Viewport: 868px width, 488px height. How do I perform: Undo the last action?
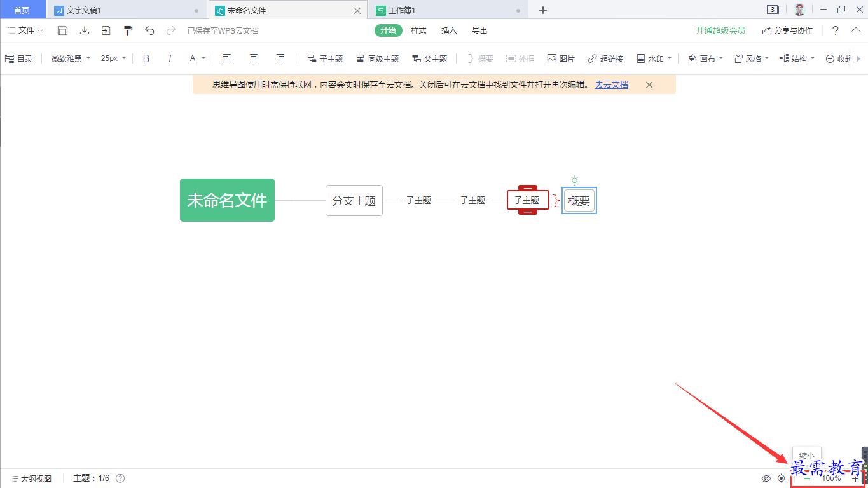click(149, 30)
